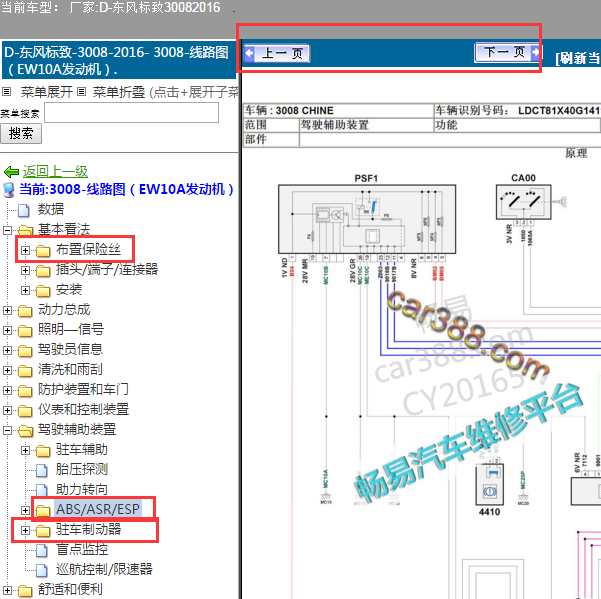
Task: Expand the 驻车辅助 subfolder
Action: 25,450
